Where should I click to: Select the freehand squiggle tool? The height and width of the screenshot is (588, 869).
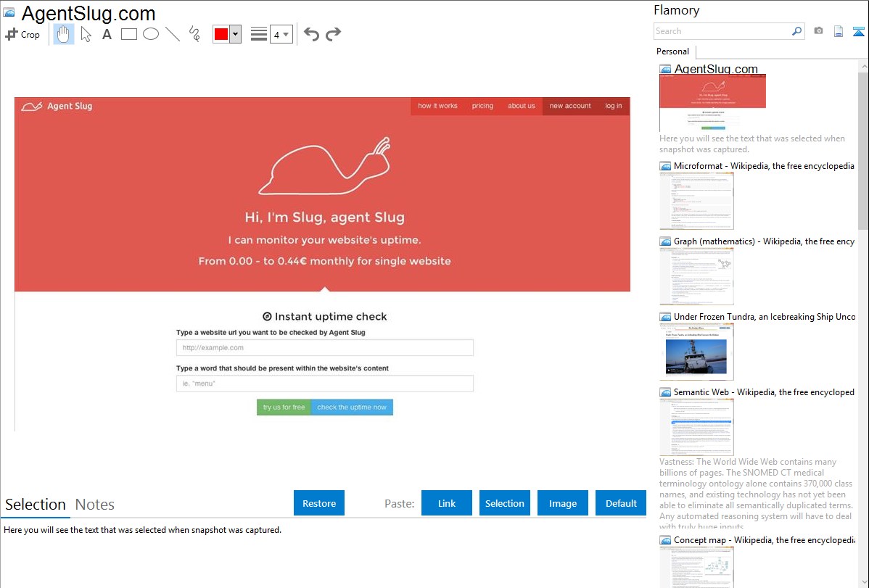point(194,34)
